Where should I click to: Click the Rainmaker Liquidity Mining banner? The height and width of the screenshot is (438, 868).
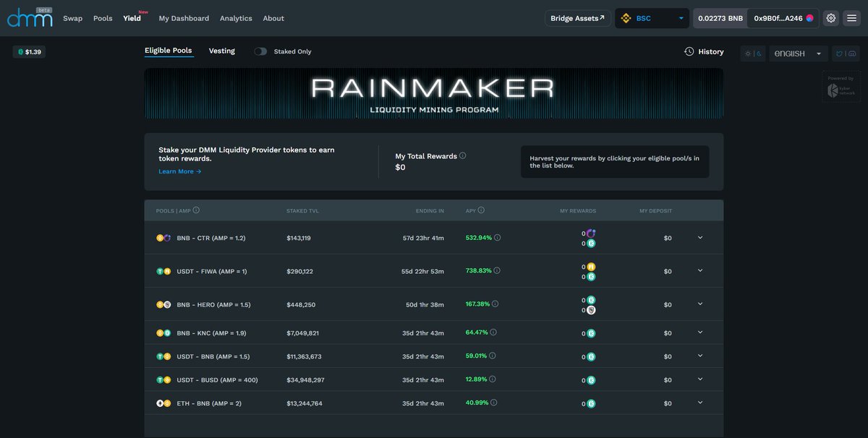point(433,93)
